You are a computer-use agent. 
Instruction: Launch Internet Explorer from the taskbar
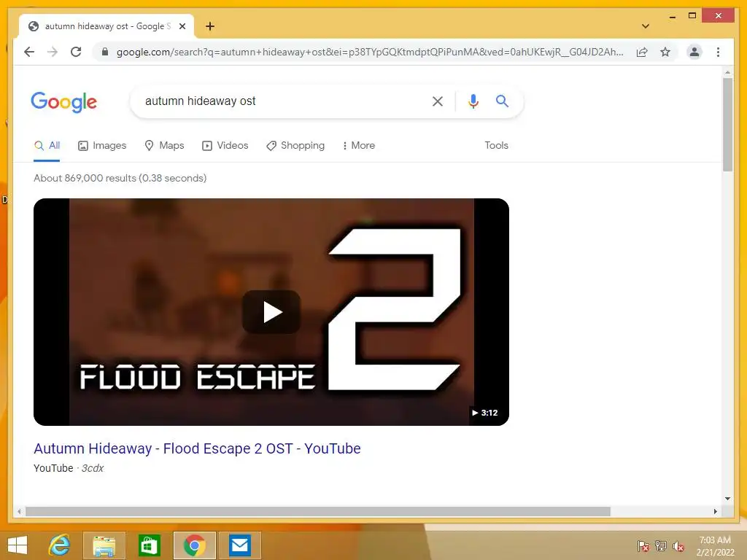[59, 545]
